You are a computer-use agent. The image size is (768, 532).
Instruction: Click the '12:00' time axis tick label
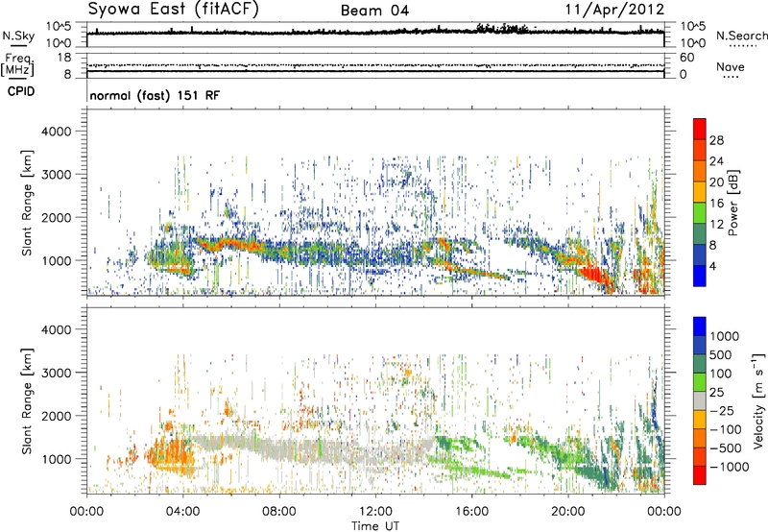(x=375, y=512)
